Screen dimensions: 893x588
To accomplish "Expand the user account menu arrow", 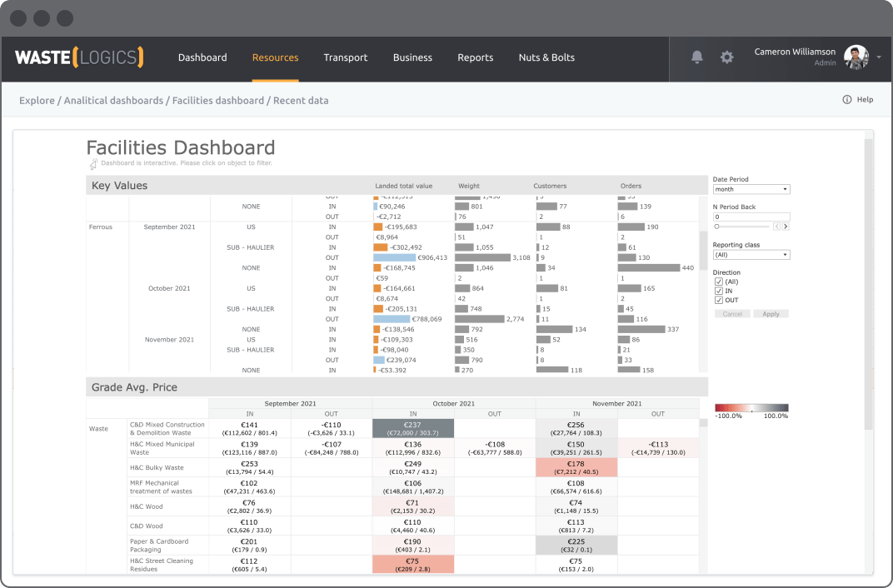I will tap(879, 57).
